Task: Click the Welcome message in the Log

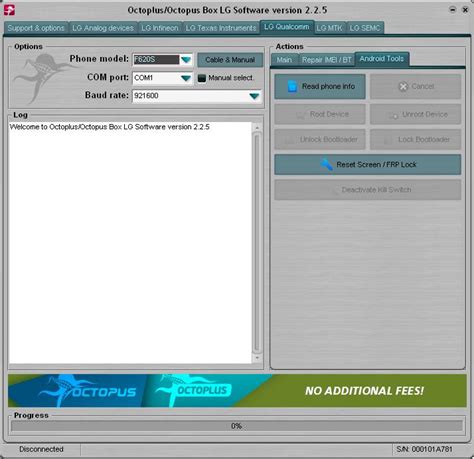Action: [x=109, y=127]
